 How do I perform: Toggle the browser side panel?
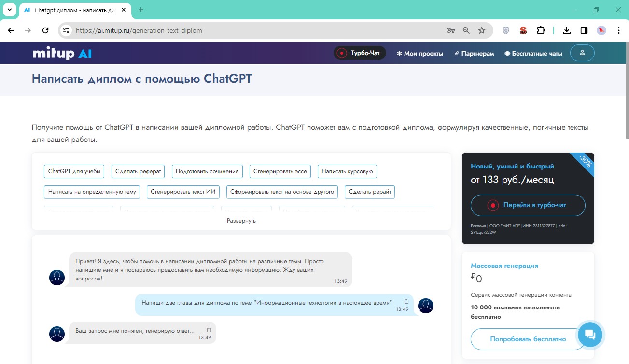(584, 30)
